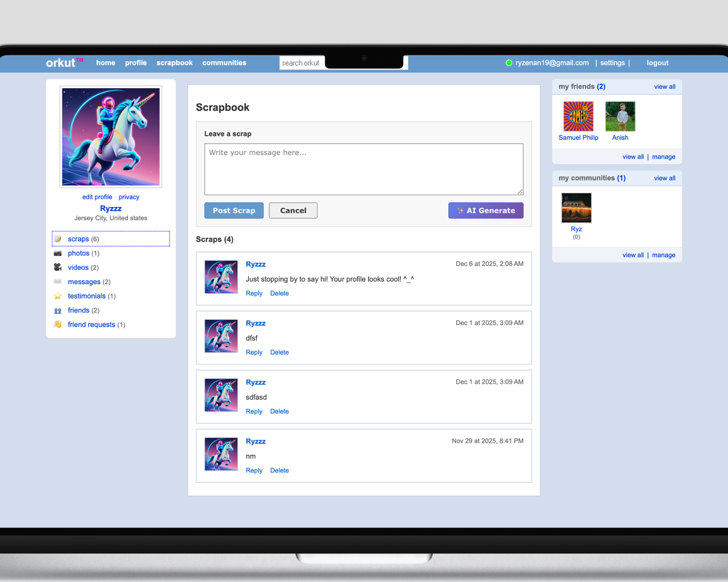Go to scrapbook in top navigation

(175, 63)
